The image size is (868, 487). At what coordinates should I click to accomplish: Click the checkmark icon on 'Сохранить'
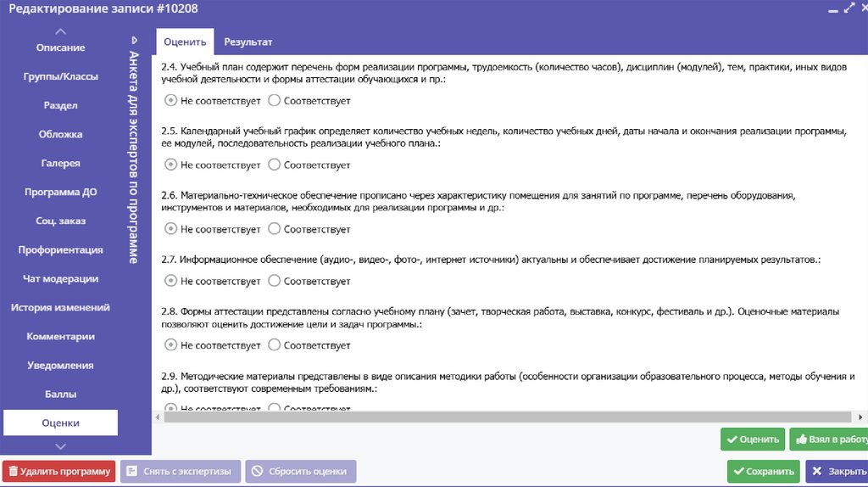tap(738, 472)
